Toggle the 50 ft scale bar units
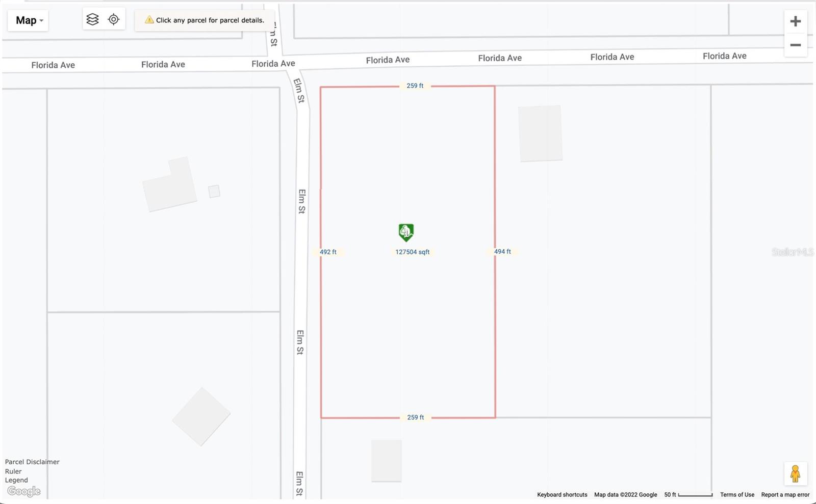This screenshot has height=504, width=816. pyautogui.click(x=688, y=495)
